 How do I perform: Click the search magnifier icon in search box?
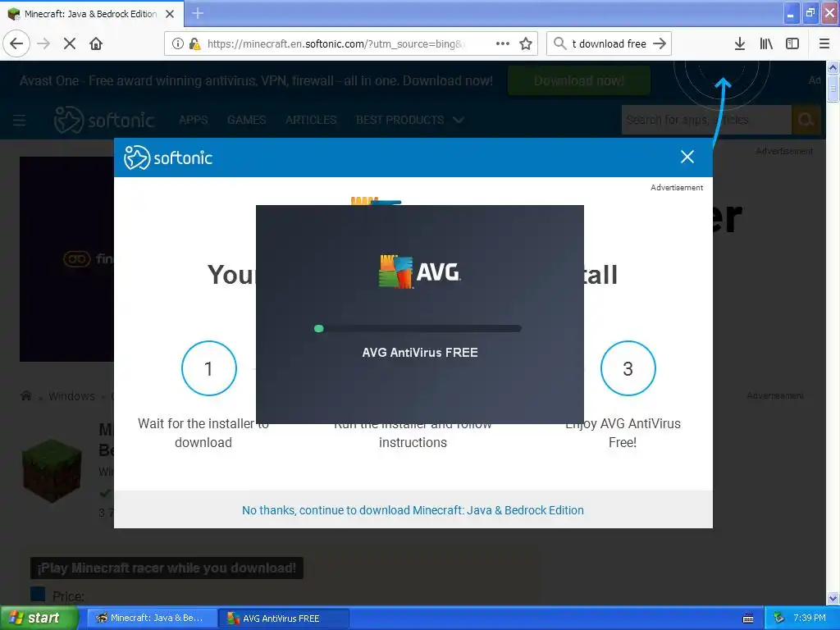click(x=559, y=43)
